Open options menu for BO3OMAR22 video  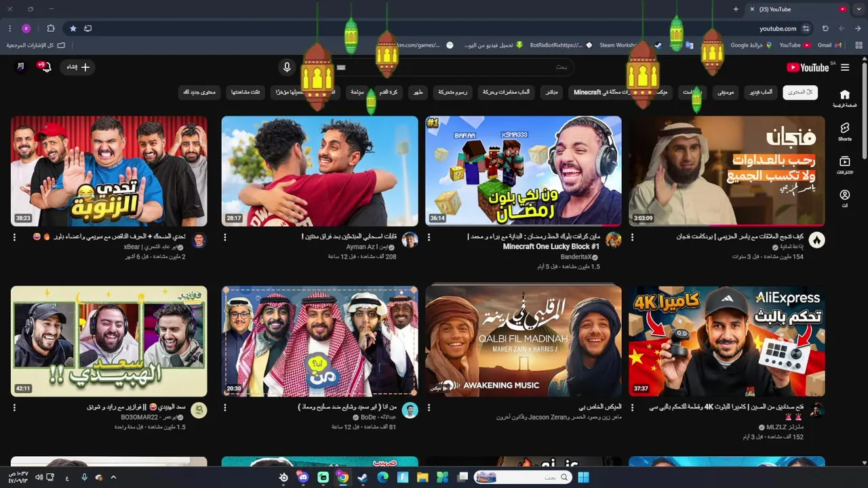point(14,408)
